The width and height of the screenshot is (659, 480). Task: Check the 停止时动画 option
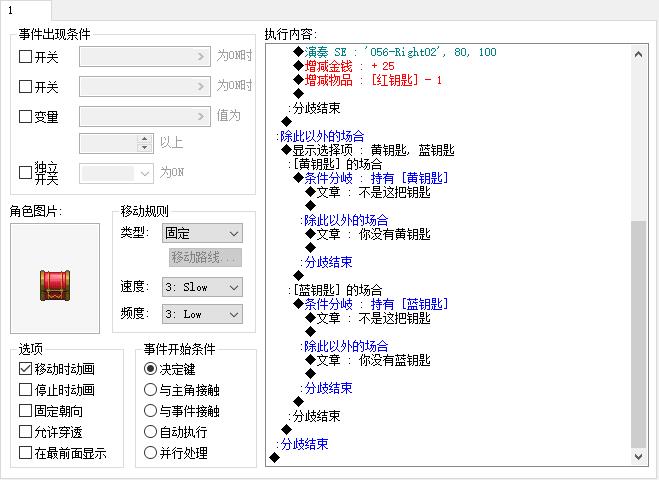(25, 390)
